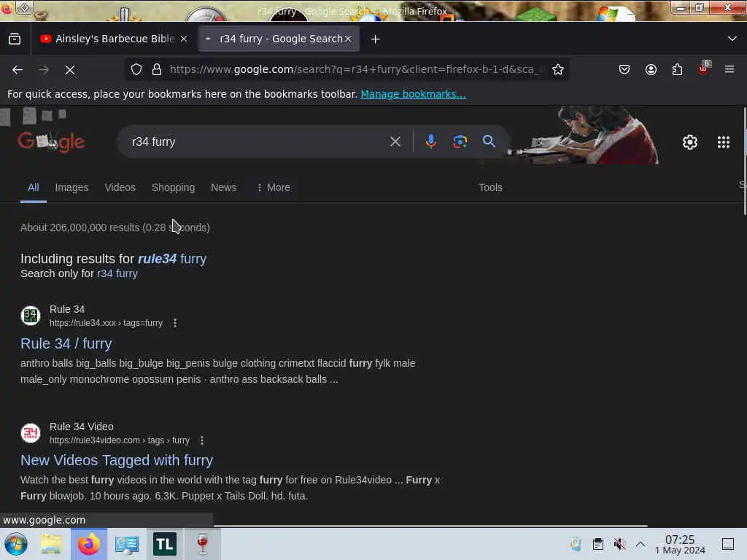Open Google quick settings gear
This screenshot has height=560, width=747.
[x=690, y=142]
